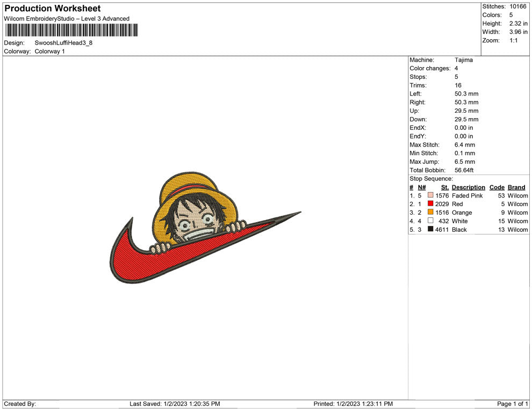Click the barcode under the Wilcom EmbroideryStudio line
This screenshot has width=532, height=409.
[x=70, y=30]
